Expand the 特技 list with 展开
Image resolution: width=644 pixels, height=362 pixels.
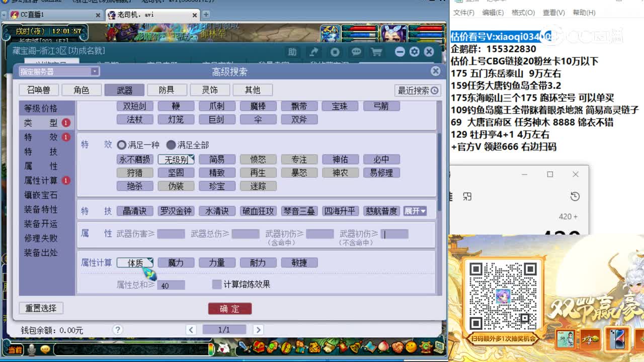tap(415, 211)
